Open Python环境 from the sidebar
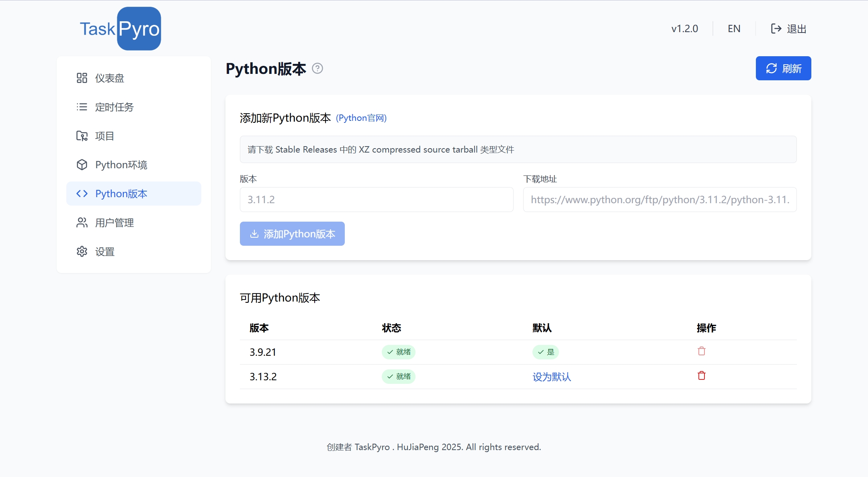 pyautogui.click(x=121, y=165)
